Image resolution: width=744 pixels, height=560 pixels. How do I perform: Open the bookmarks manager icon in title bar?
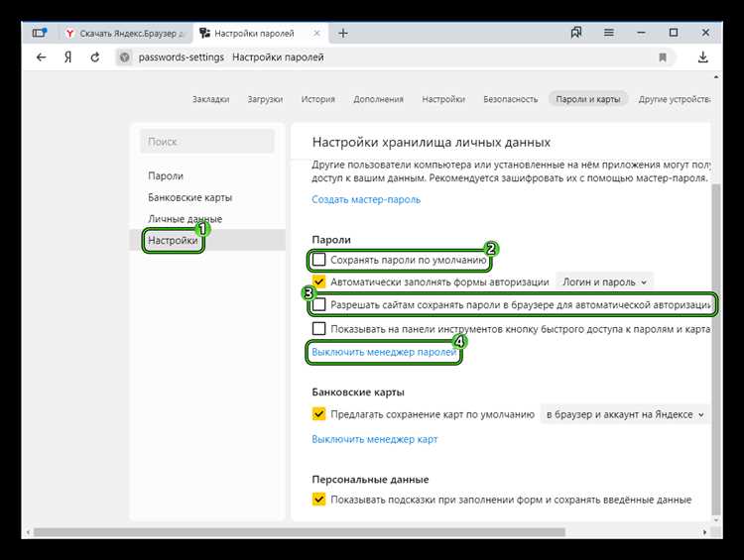point(576,33)
